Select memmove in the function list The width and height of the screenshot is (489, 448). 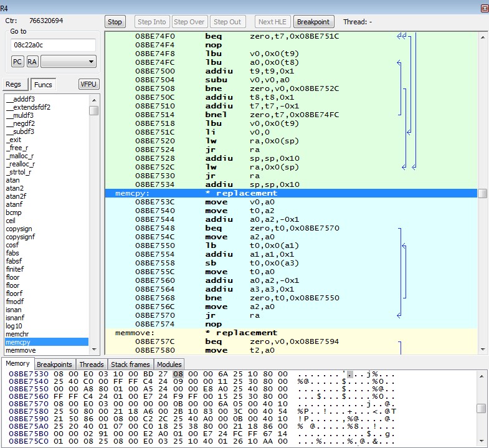tap(21, 350)
